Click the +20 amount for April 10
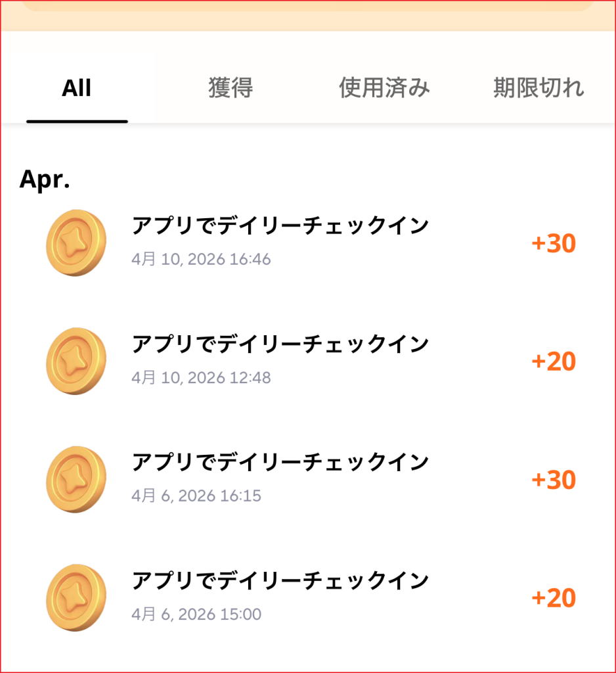This screenshot has height=673, width=616. [554, 362]
